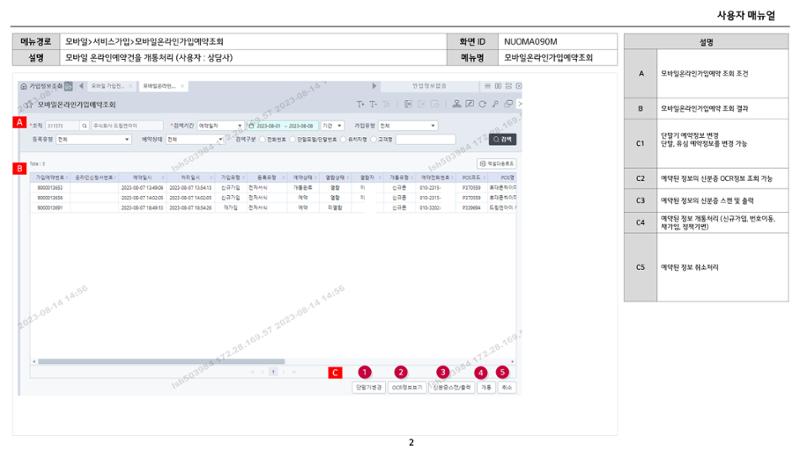800x450 pixels.
Task: Click the refresh icon in toolbar
Action: (x=482, y=104)
